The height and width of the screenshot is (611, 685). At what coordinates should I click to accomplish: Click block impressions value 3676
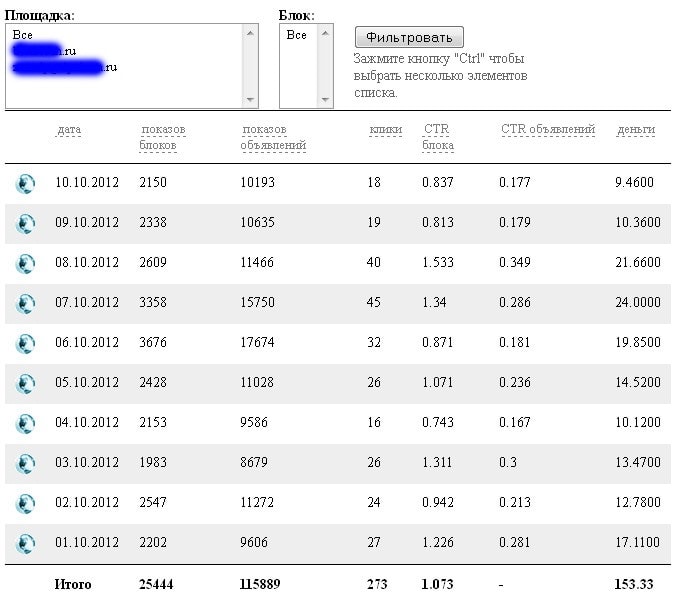[x=153, y=342]
